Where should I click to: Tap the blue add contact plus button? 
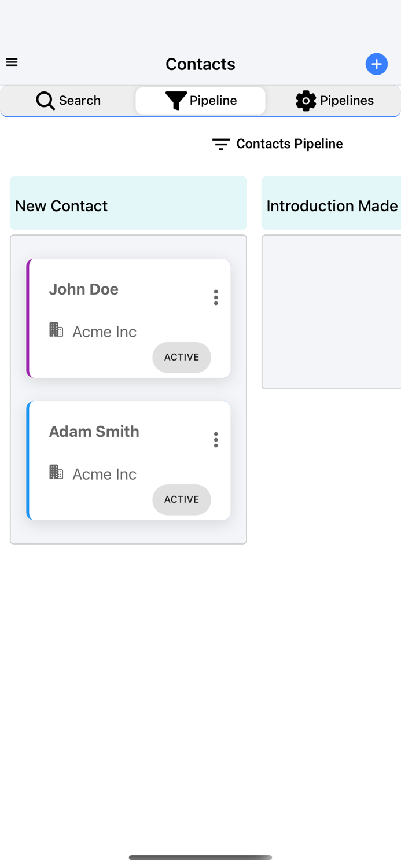click(376, 64)
